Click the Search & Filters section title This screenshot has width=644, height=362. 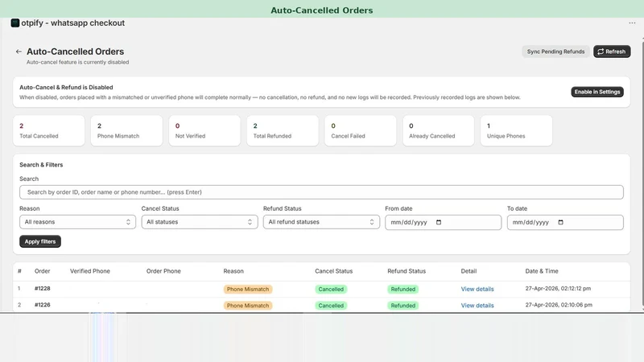41,165
